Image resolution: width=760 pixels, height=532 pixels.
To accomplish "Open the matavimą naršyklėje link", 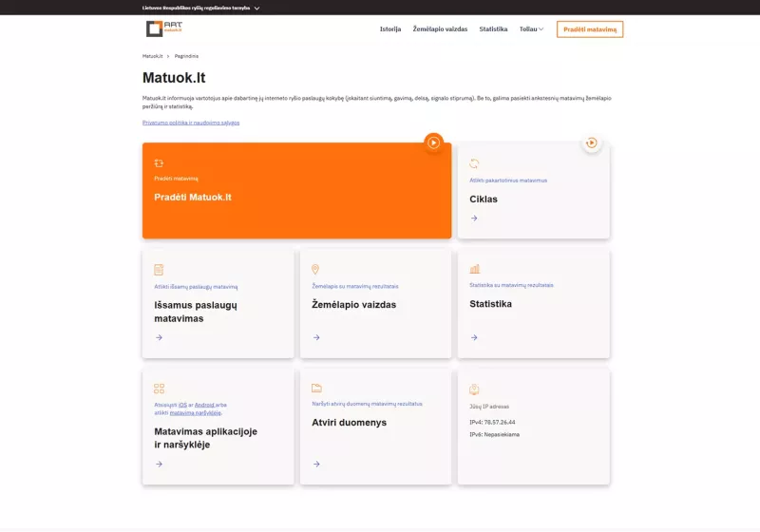I will click(x=196, y=413).
